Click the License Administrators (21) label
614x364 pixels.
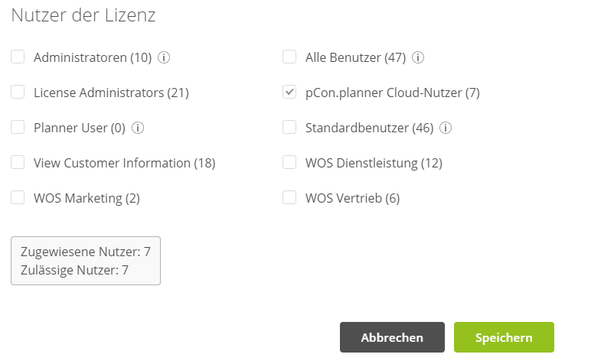(x=111, y=93)
